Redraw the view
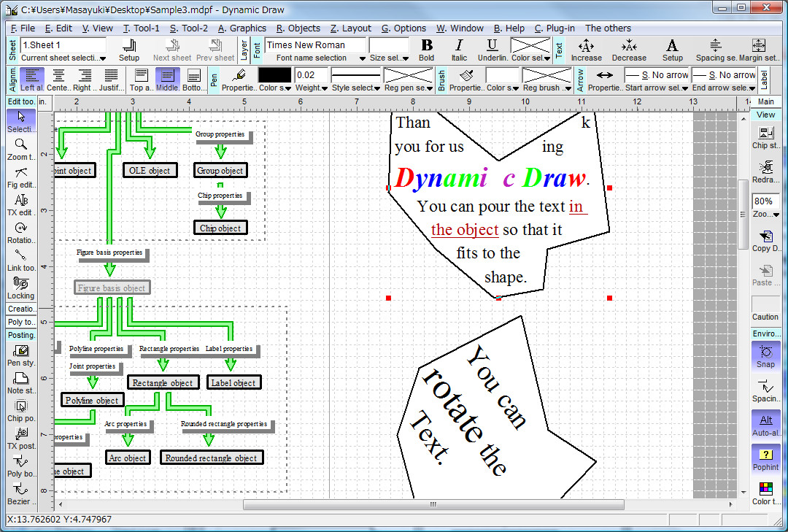788x532 pixels. pyautogui.click(x=766, y=172)
